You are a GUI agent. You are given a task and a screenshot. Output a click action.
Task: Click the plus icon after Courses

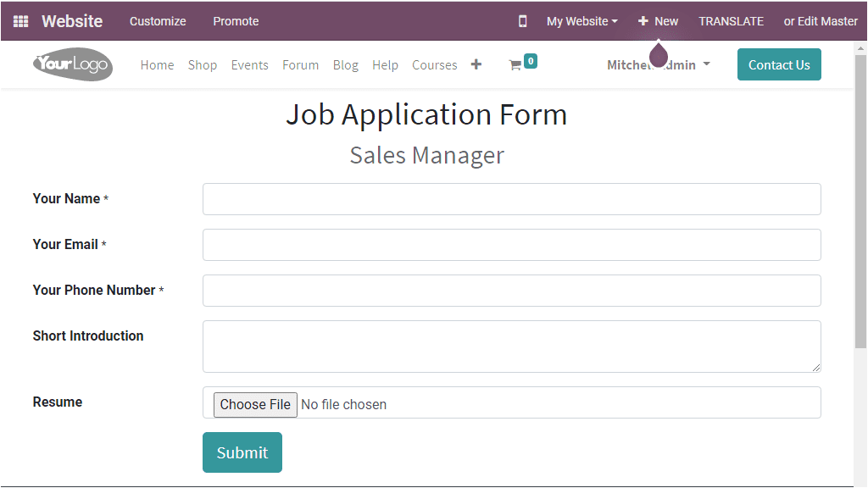click(x=476, y=64)
